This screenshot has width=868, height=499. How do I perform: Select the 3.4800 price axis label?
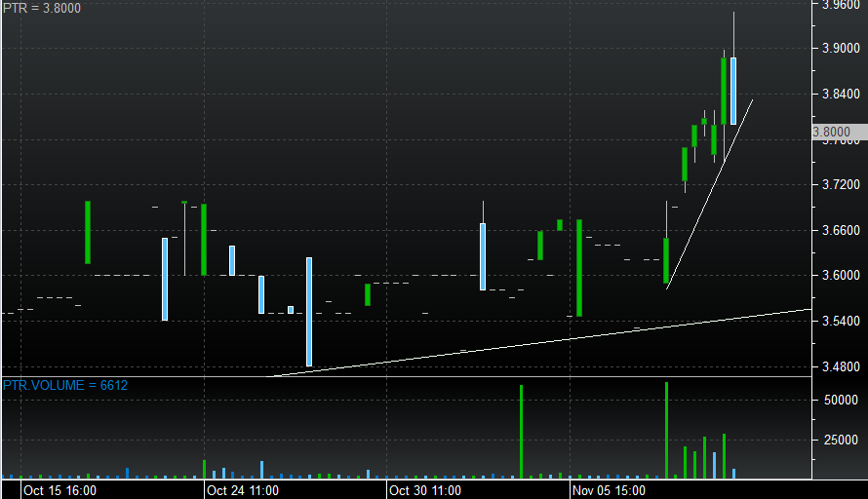coord(840,366)
